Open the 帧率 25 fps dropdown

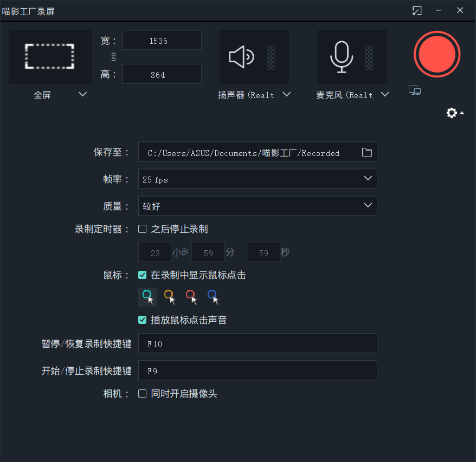[x=368, y=179]
